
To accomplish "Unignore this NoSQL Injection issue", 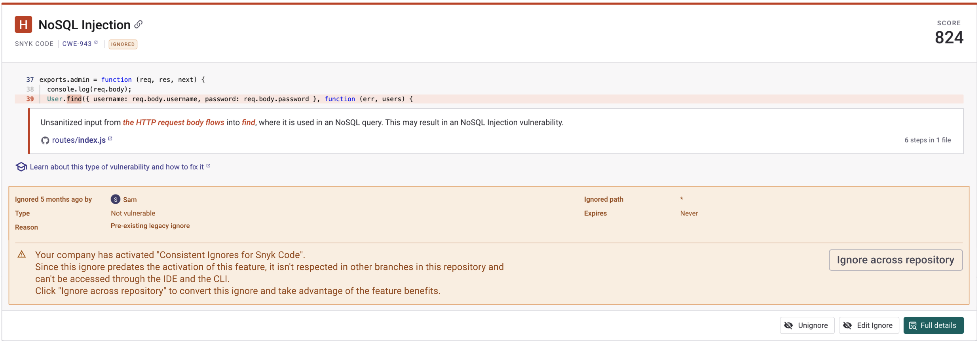I will point(807,325).
